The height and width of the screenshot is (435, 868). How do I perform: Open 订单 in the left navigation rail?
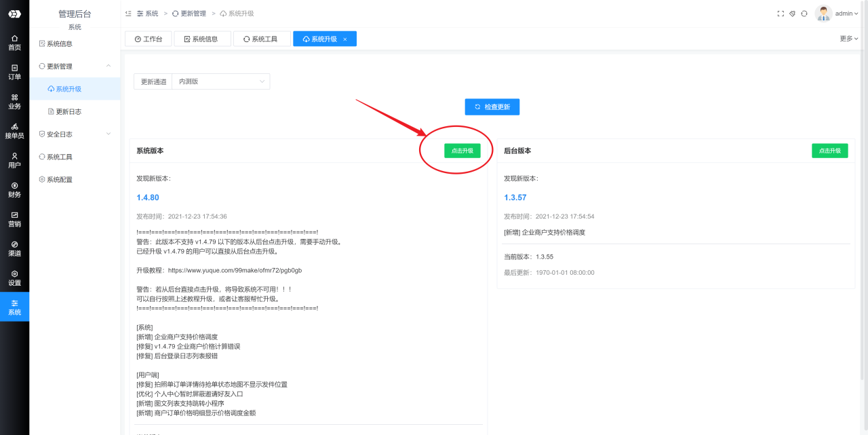pyautogui.click(x=14, y=72)
